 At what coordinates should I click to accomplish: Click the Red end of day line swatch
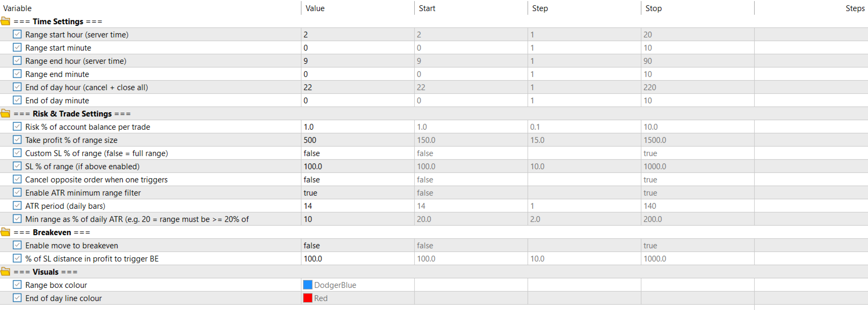pos(308,298)
